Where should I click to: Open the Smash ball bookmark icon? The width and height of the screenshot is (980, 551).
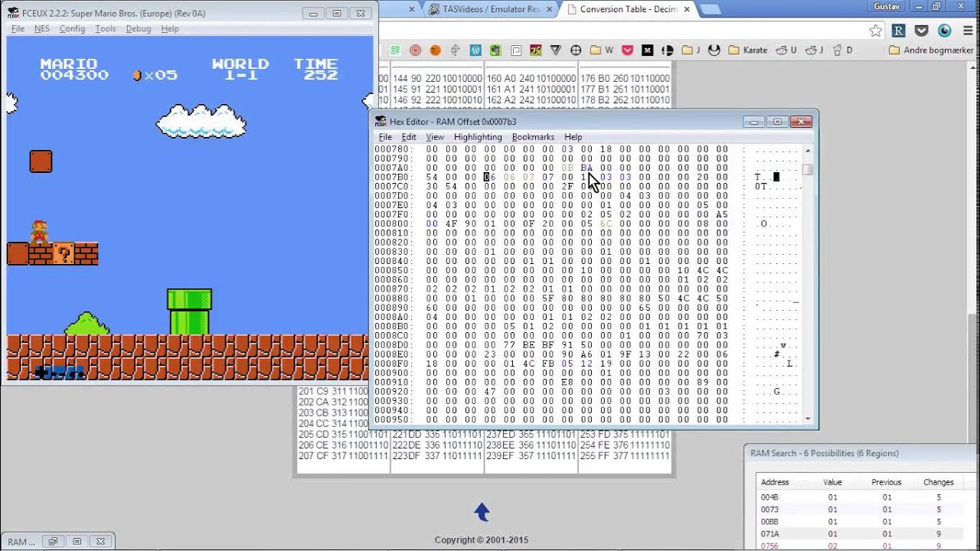[x=668, y=51]
